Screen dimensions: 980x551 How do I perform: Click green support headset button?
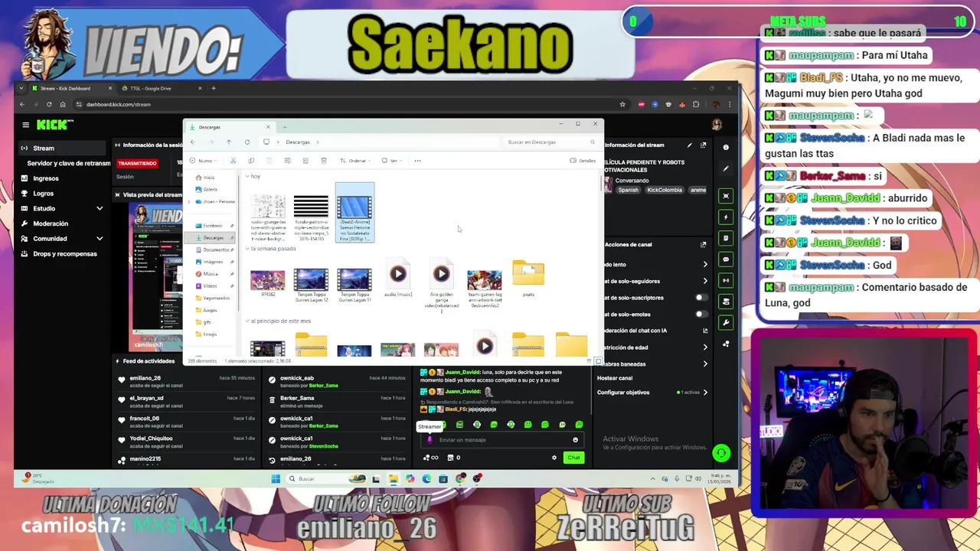click(721, 453)
